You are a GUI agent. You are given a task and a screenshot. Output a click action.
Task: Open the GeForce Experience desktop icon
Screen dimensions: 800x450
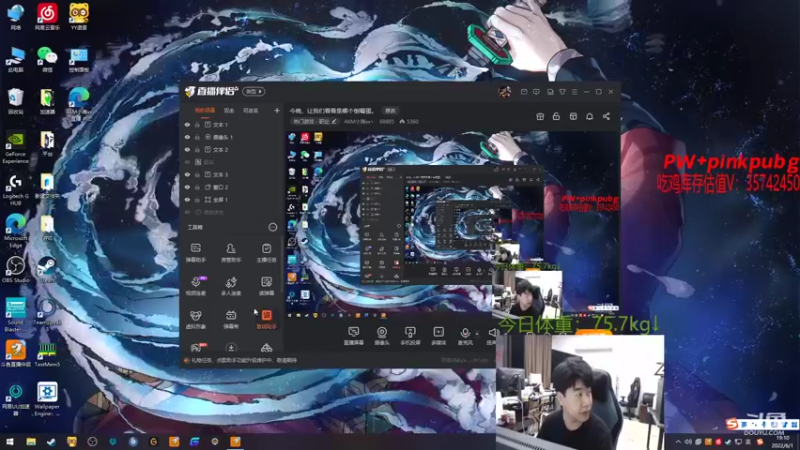[15, 148]
